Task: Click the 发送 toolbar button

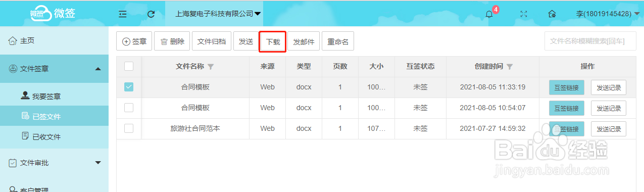Action: (246, 41)
